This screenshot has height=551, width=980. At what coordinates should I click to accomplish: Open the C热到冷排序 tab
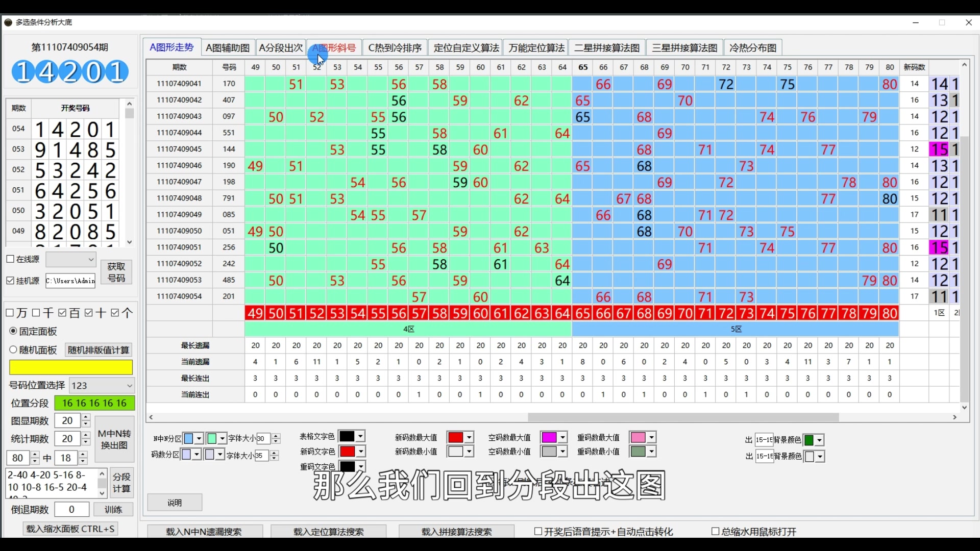click(x=395, y=48)
